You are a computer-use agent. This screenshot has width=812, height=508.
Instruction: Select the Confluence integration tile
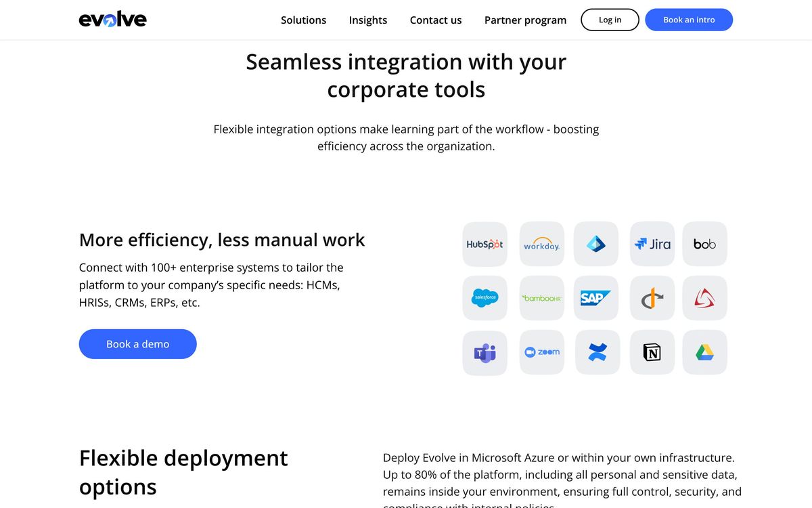597,352
